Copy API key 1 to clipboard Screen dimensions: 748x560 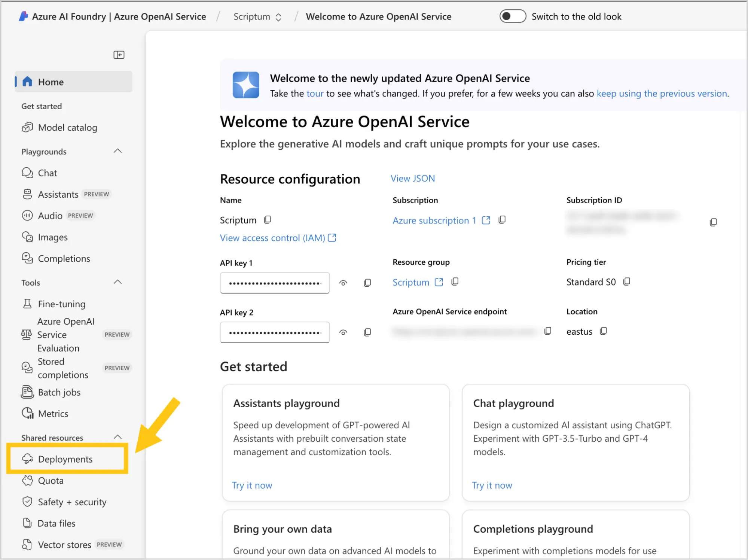tap(367, 283)
